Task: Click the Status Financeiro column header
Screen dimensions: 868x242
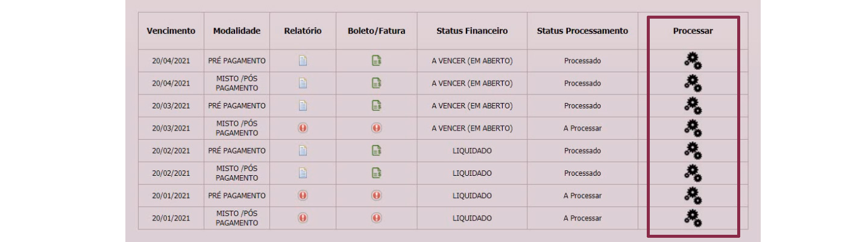Action: point(472,31)
